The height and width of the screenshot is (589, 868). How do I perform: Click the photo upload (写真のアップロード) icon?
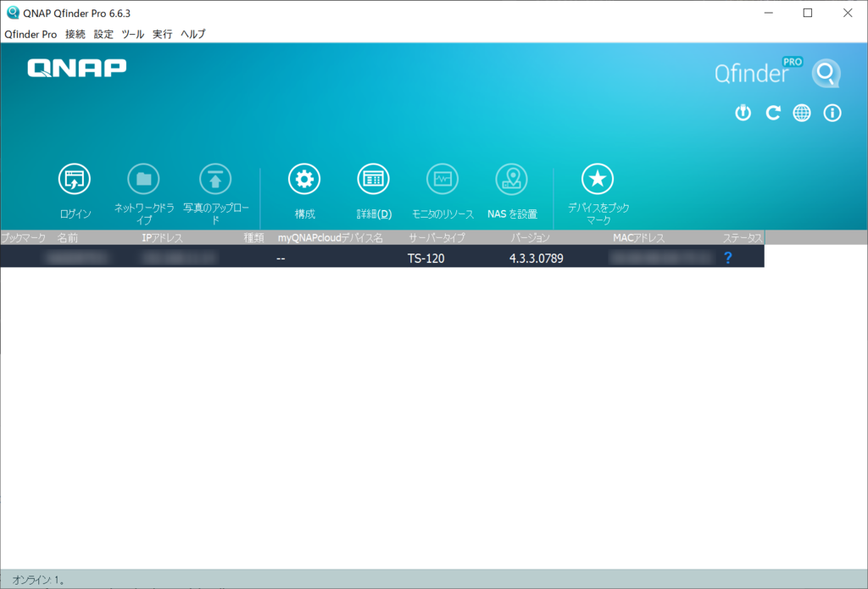pos(215,179)
